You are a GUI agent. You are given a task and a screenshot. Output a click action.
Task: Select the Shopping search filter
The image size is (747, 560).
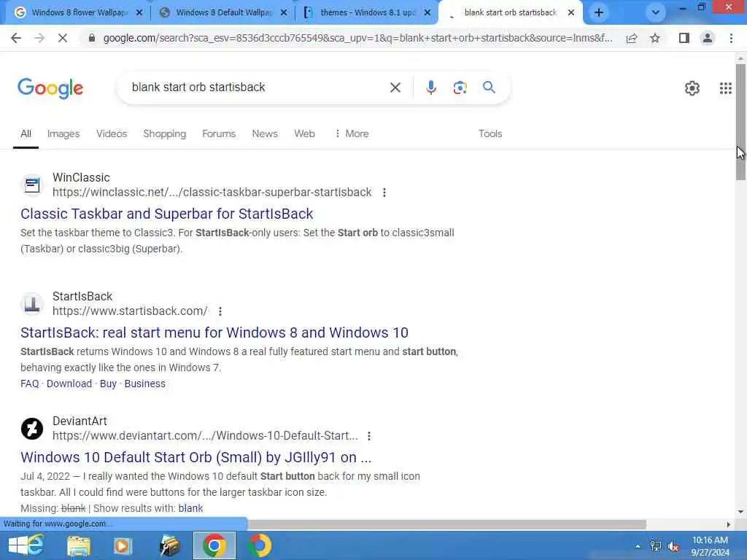[164, 134]
